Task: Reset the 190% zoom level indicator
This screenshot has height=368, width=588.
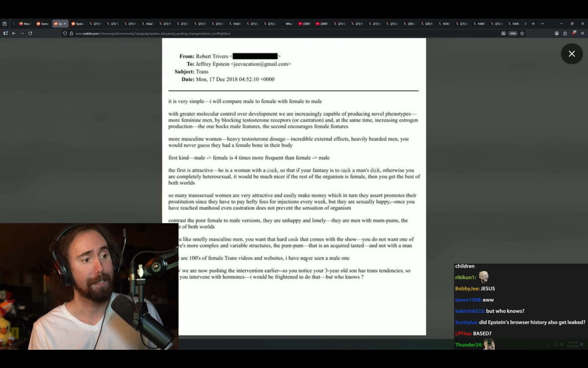Action: coord(513,34)
